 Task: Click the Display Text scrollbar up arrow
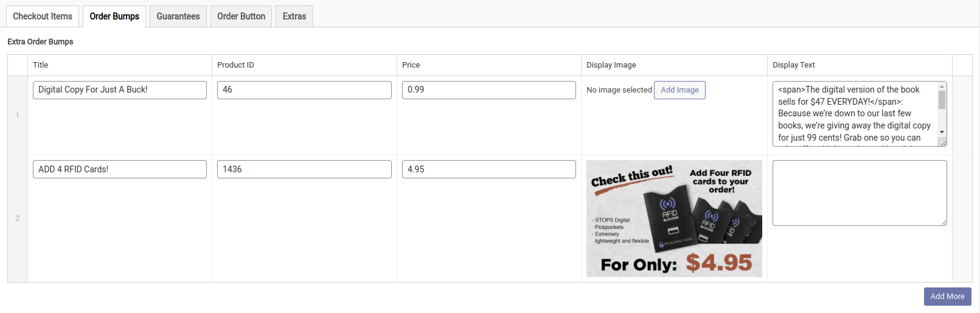click(942, 86)
